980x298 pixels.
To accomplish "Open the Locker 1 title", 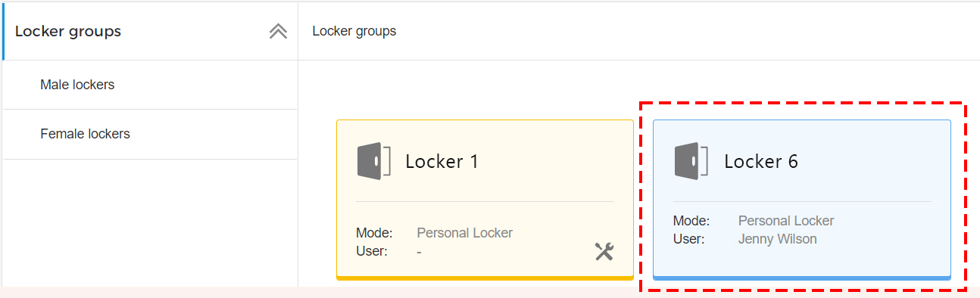I will click(x=442, y=161).
